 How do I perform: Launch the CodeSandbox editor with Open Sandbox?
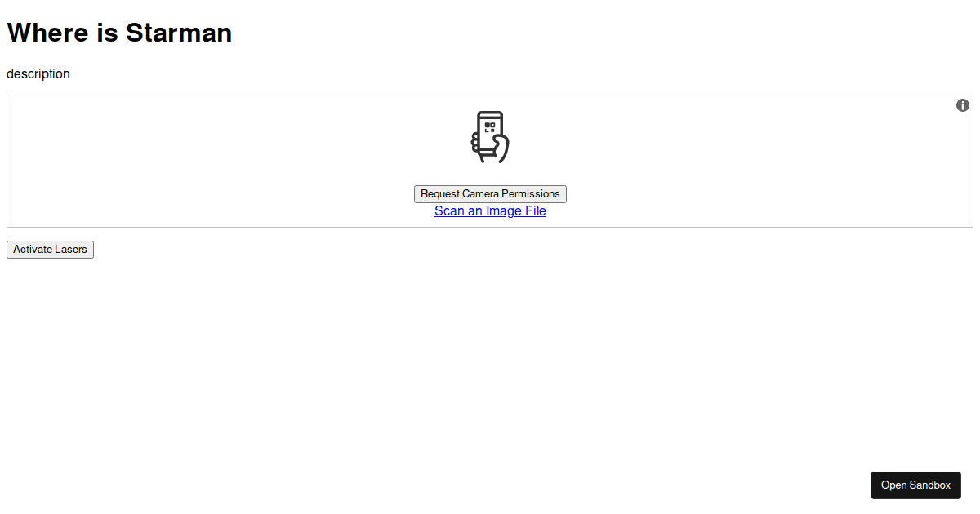915,485
